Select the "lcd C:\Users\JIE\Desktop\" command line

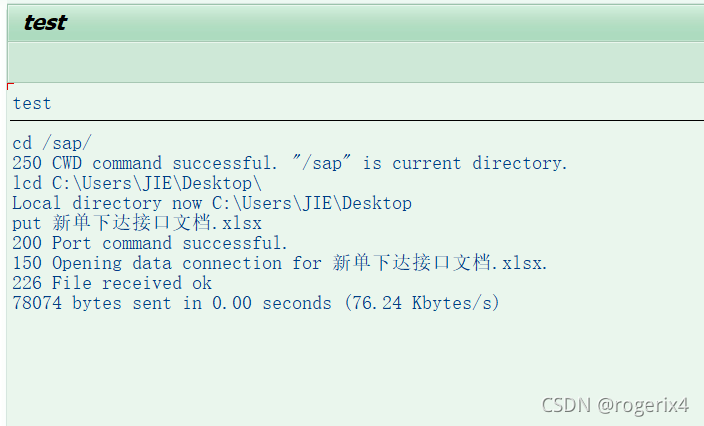137,183
